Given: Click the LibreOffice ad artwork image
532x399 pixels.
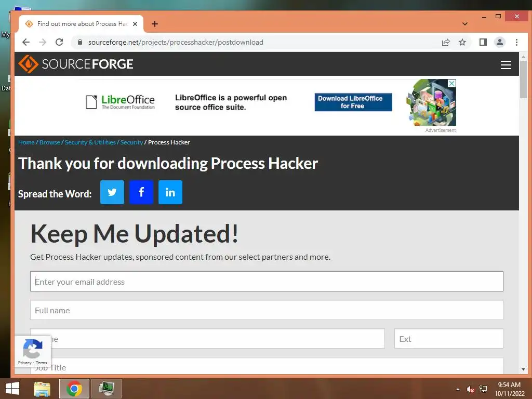Looking at the screenshot, I should point(431,102).
